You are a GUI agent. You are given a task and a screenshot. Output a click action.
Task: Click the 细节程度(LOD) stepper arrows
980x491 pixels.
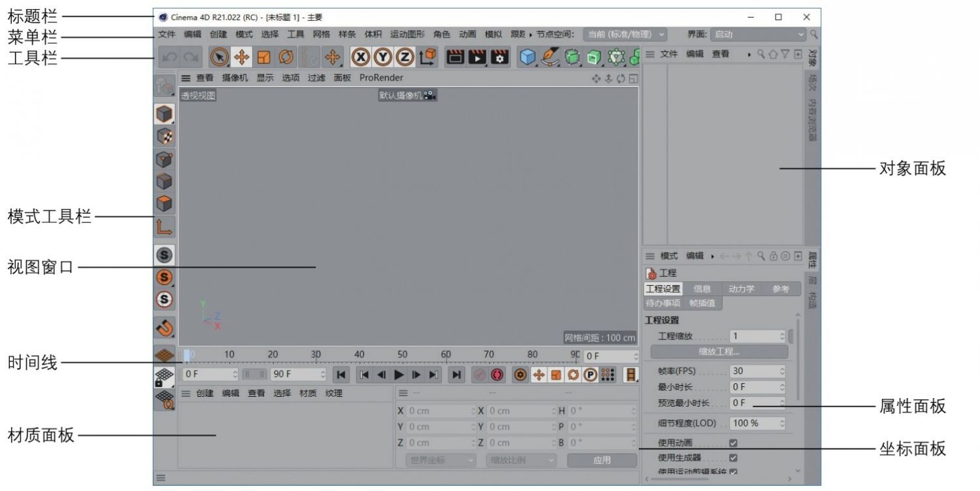tap(782, 423)
